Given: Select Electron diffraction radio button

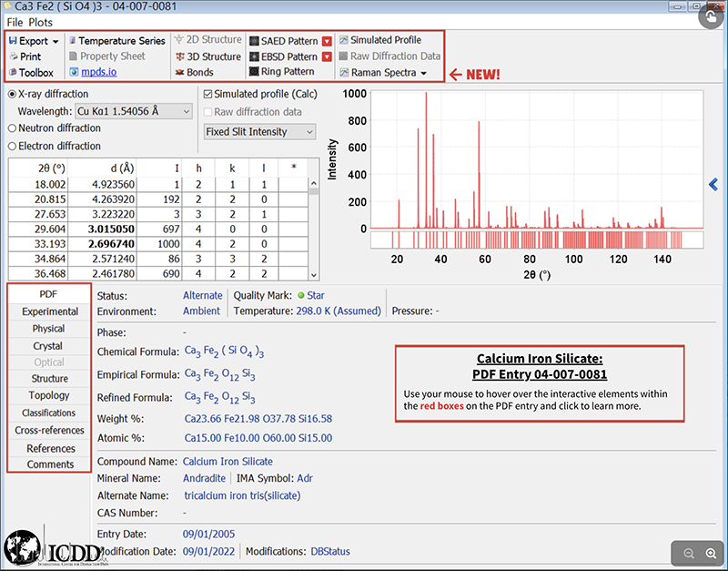Looking at the screenshot, I should (x=13, y=146).
